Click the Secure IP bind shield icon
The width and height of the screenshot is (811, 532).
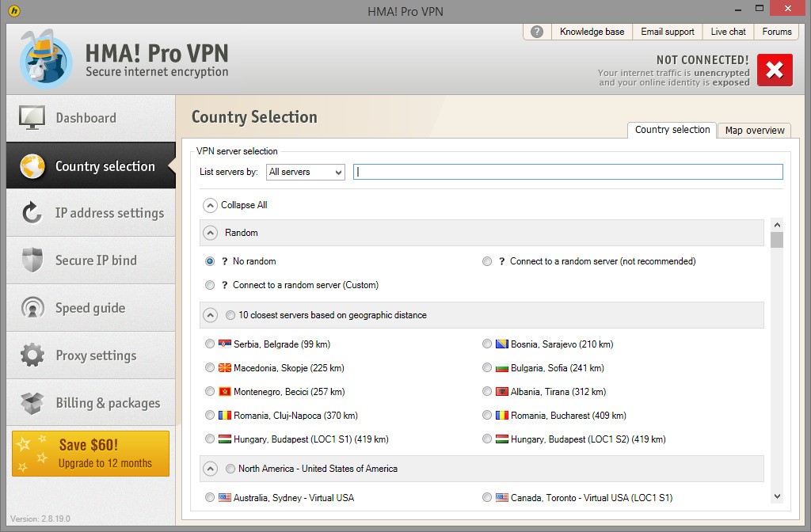pos(32,260)
